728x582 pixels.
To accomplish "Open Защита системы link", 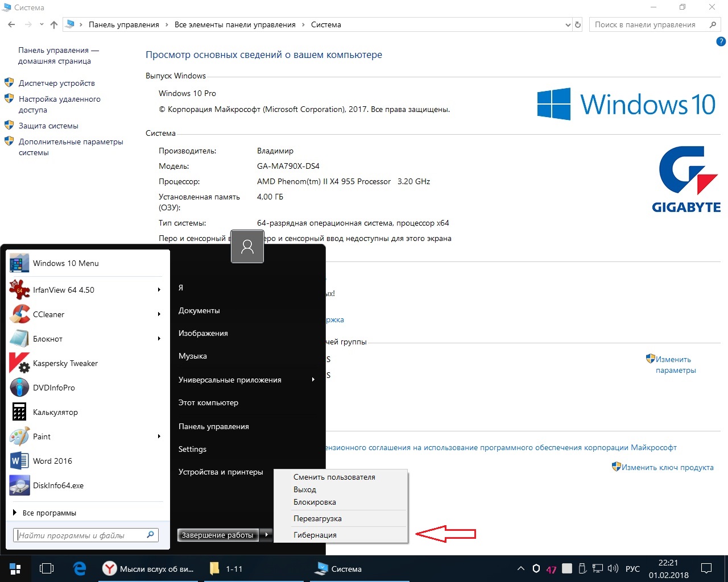I will pyautogui.click(x=48, y=126).
